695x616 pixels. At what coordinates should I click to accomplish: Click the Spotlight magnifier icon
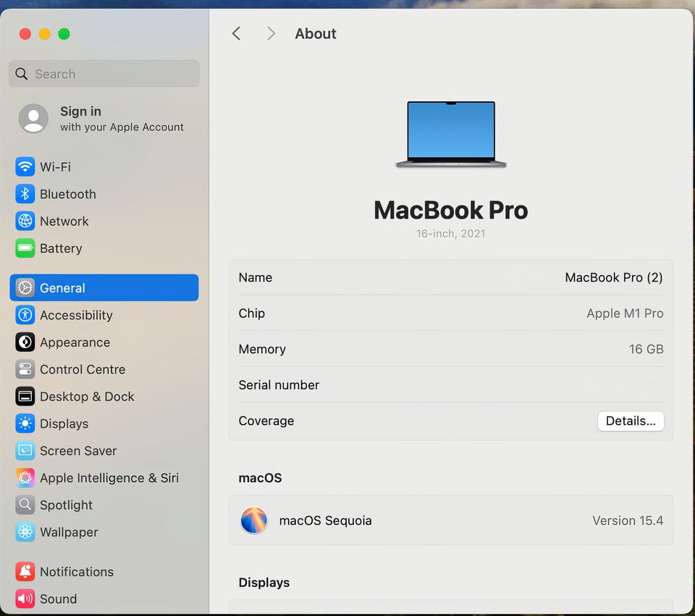pyautogui.click(x=25, y=505)
